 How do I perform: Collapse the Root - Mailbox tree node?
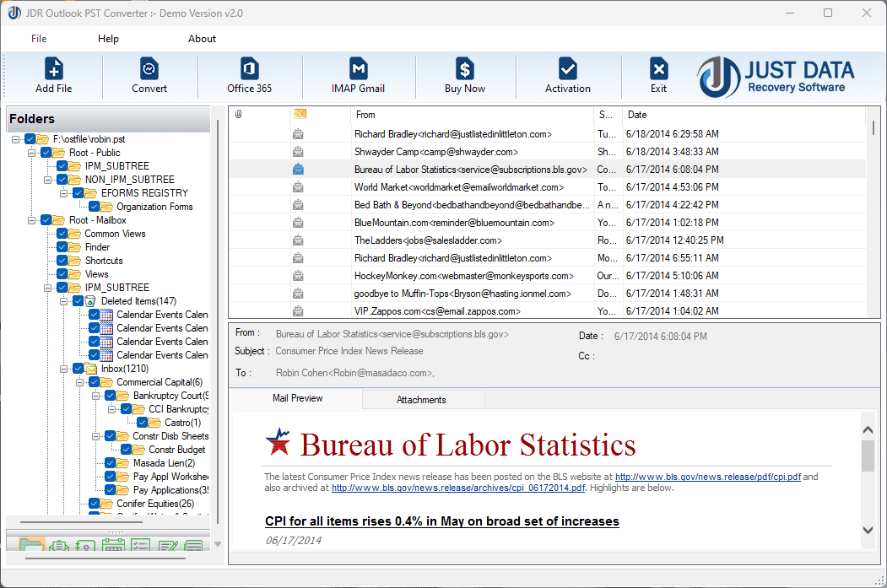[31, 219]
